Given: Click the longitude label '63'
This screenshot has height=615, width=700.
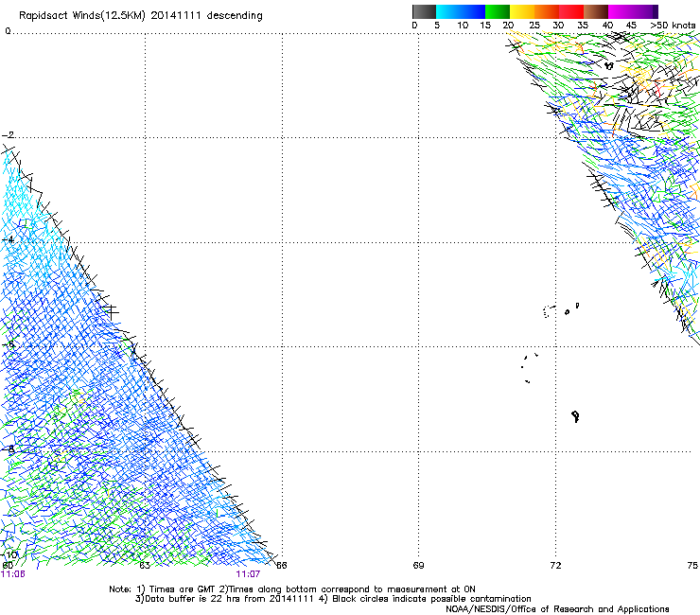Looking at the screenshot, I should 145,566.
